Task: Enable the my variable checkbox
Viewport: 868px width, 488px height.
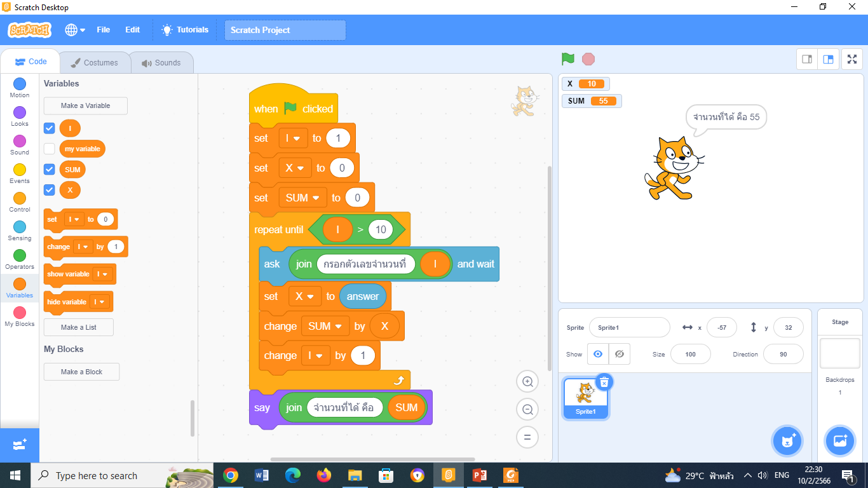Action: [50, 149]
